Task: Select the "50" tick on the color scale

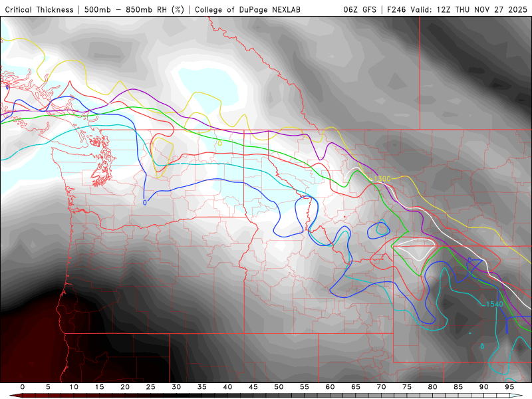Action: click(x=279, y=387)
